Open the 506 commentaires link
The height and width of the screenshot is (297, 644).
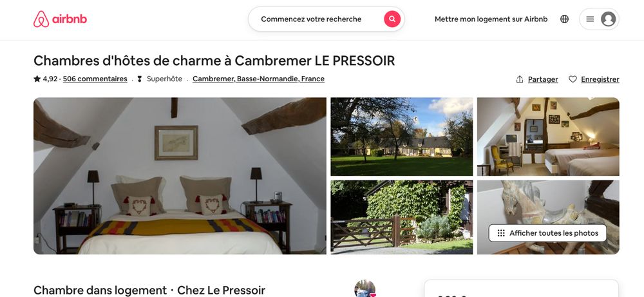tap(95, 79)
